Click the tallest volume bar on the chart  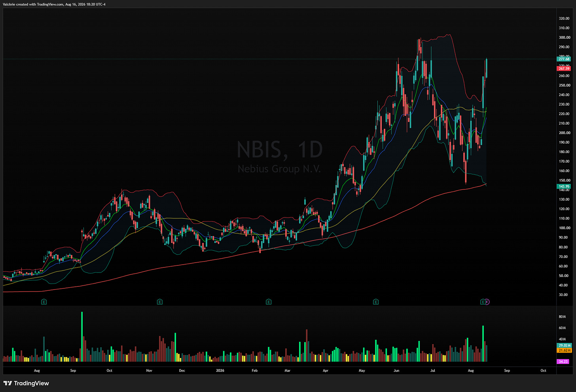[82, 337]
